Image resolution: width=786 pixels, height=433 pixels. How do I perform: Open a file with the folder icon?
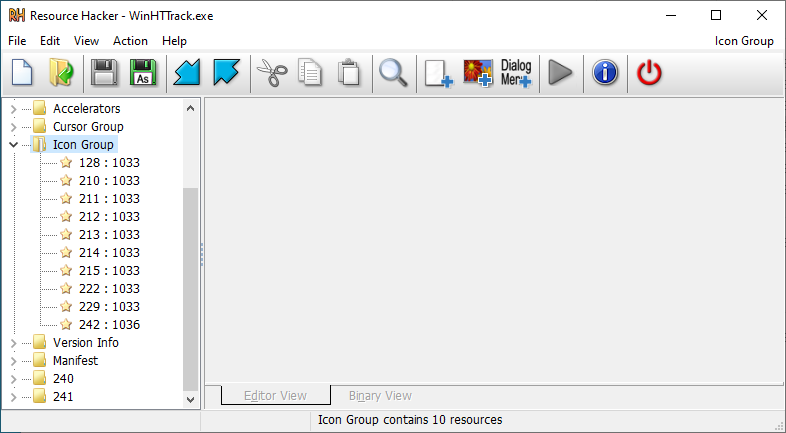(61, 73)
